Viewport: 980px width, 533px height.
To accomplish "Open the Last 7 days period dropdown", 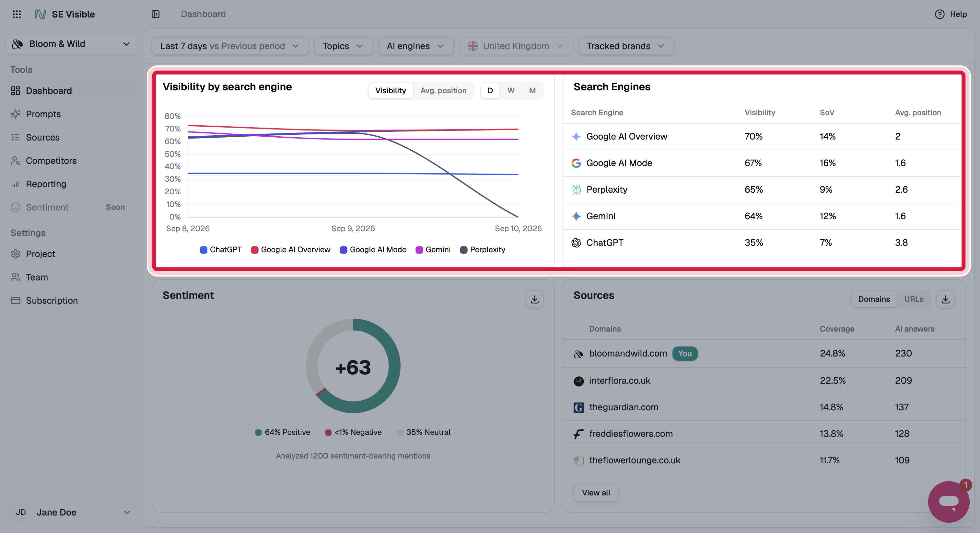I will [230, 46].
